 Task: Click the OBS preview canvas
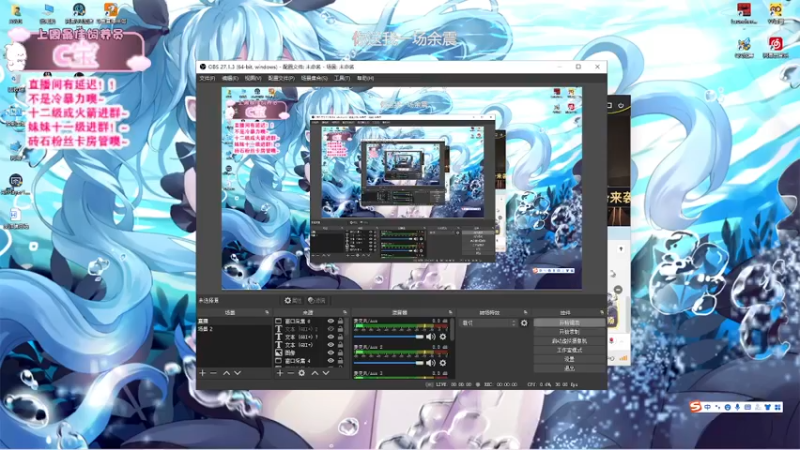tap(402, 188)
